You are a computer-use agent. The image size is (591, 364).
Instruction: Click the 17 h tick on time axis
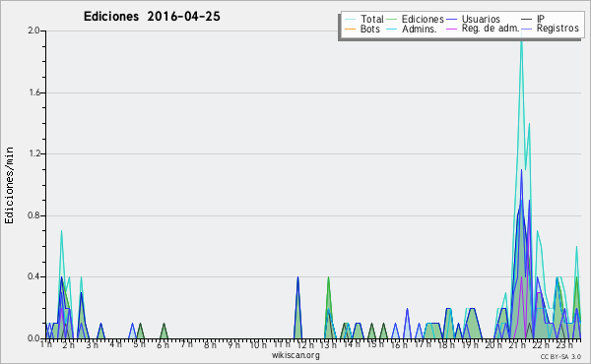point(423,344)
